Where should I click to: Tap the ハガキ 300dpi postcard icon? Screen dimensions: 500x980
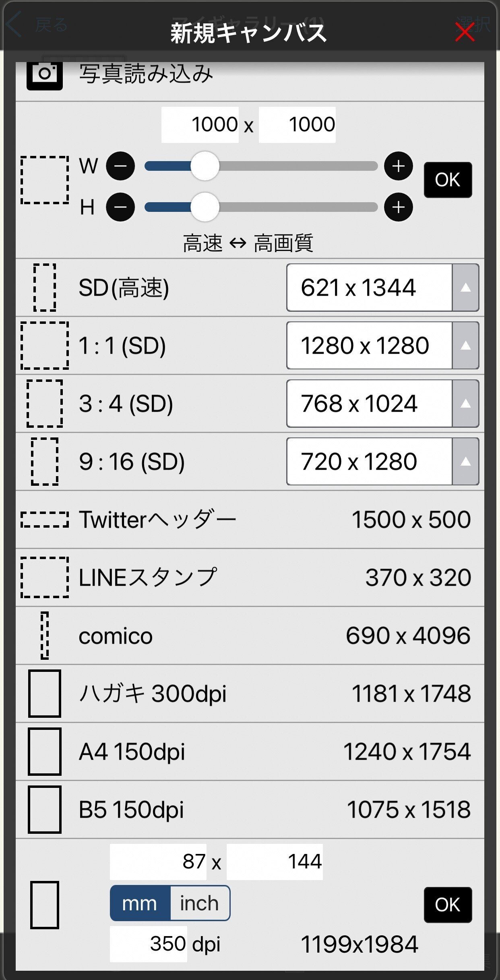pyautogui.click(x=44, y=694)
